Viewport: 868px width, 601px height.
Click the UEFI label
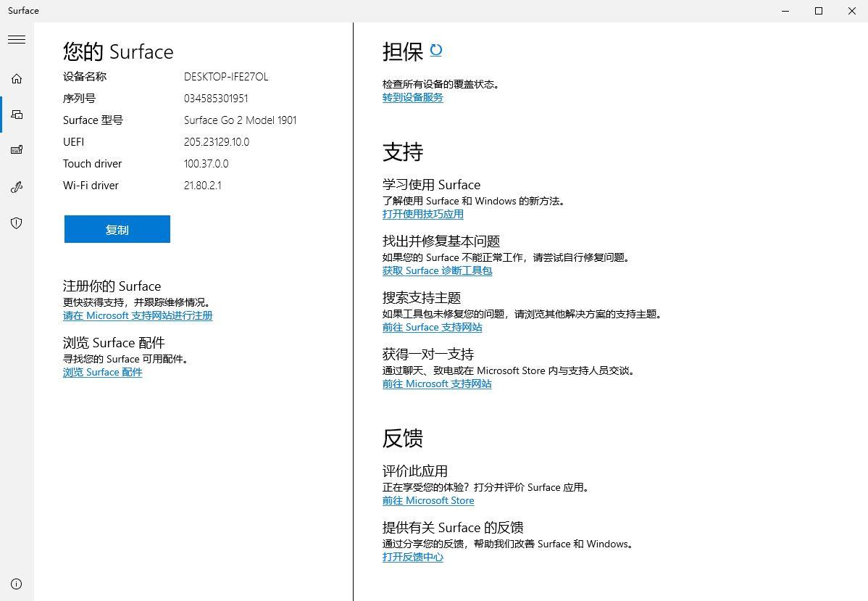click(x=74, y=142)
